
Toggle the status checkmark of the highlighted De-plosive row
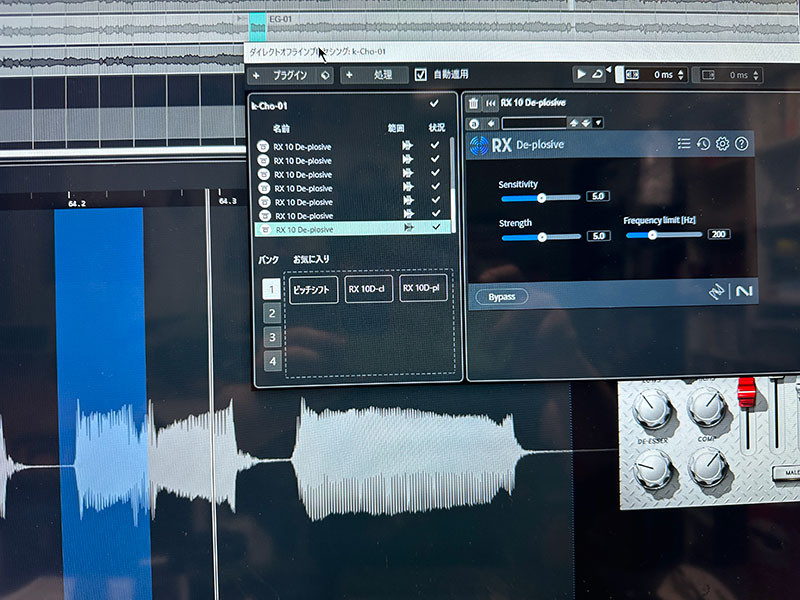coord(436,227)
